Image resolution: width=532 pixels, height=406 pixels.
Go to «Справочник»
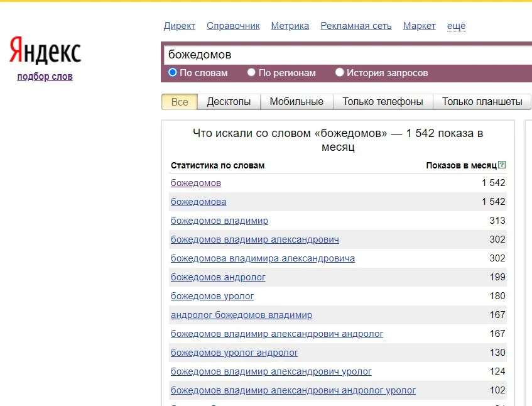pyautogui.click(x=233, y=26)
